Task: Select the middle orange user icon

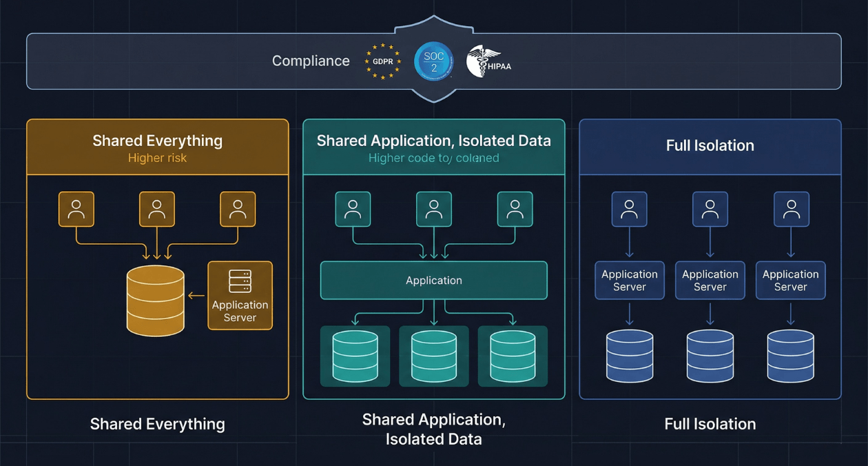Action: (x=157, y=210)
